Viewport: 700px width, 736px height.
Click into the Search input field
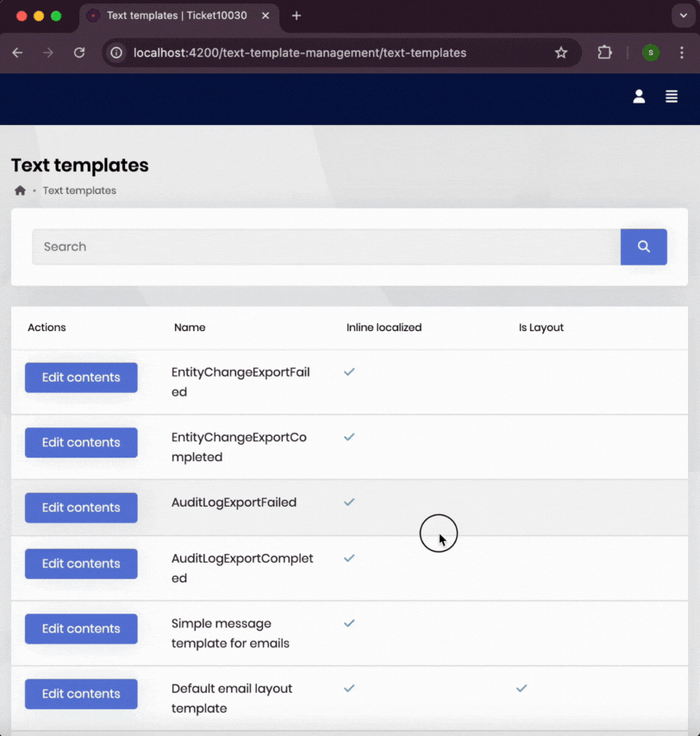click(x=326, y=246)
